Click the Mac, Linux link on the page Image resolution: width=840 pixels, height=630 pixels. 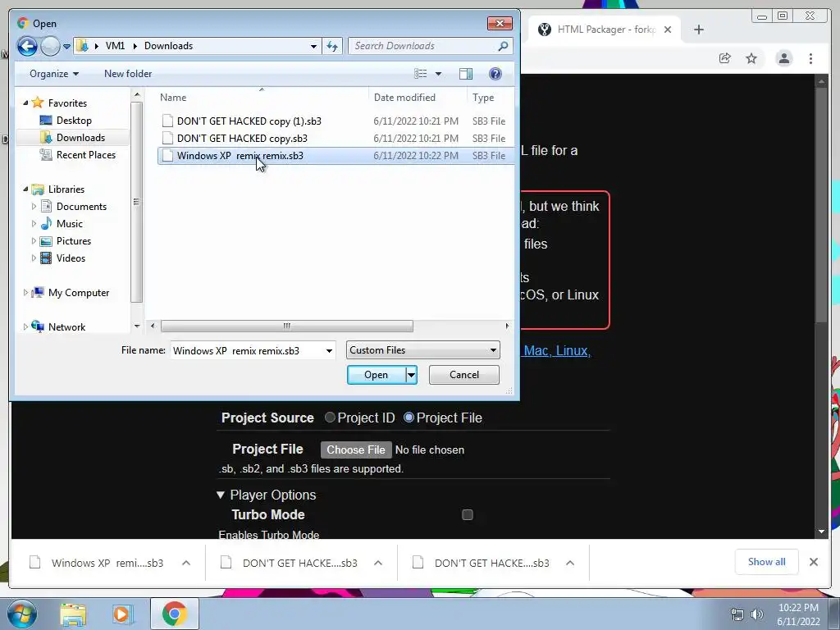pyautogui.click(x=557, y=351)
